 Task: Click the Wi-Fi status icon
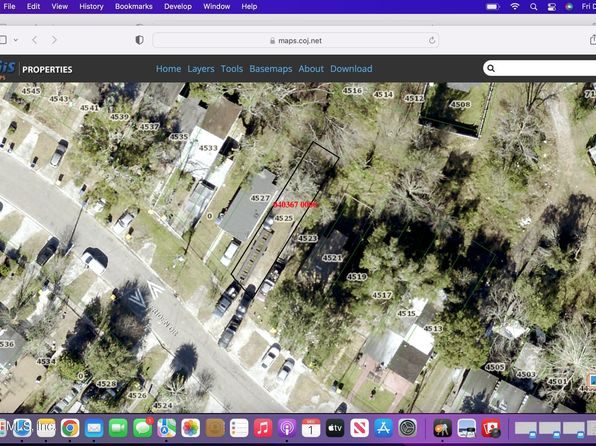515,6
